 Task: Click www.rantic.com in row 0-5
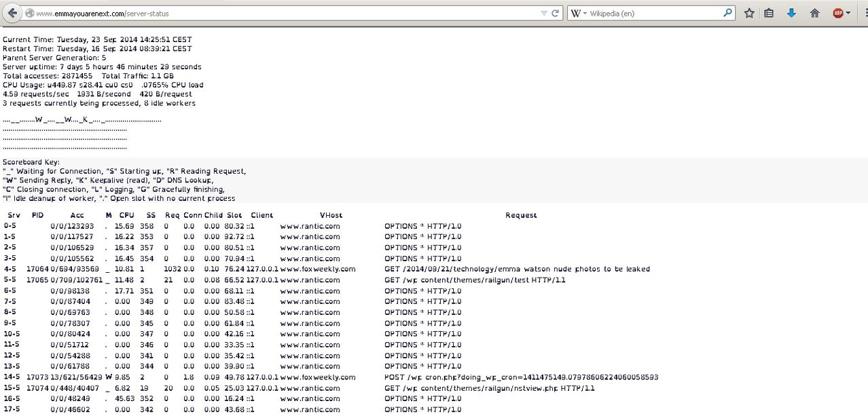click(x=310, y=226)
